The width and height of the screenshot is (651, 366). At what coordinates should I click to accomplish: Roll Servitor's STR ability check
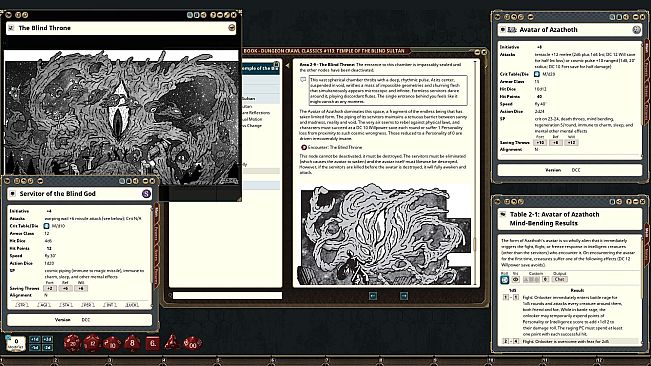22,305
